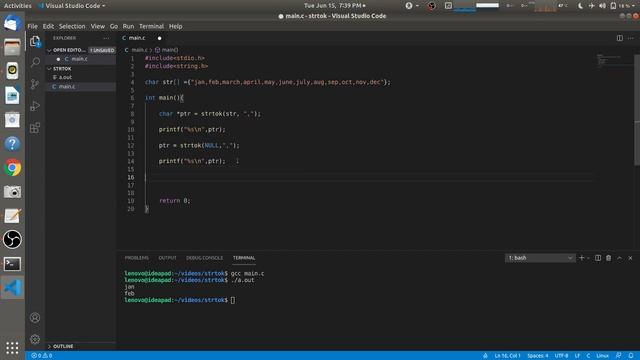The image size is (640, 360).
Task: Open Rhythmbox from dock
Action: (x=12, y=71)
